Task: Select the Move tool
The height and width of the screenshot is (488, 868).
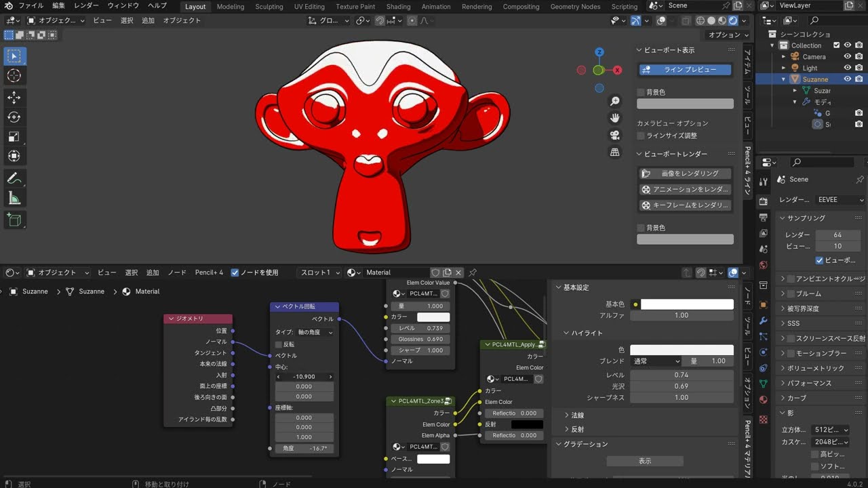Action: (x=14, y=98)
